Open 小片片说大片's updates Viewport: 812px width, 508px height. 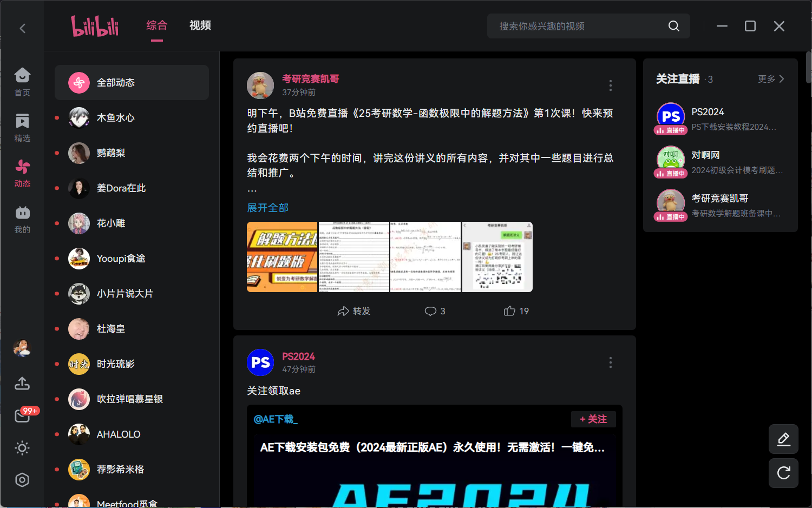point(132,293)
